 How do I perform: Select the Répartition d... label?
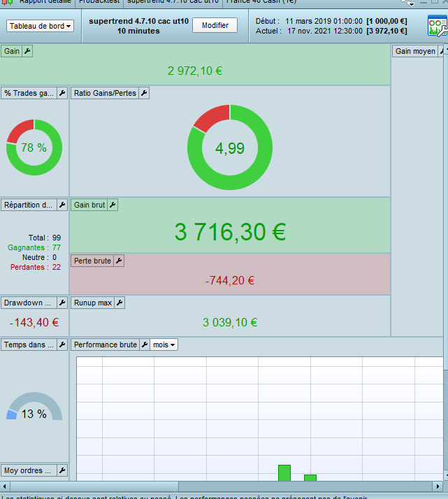(29, 205)
